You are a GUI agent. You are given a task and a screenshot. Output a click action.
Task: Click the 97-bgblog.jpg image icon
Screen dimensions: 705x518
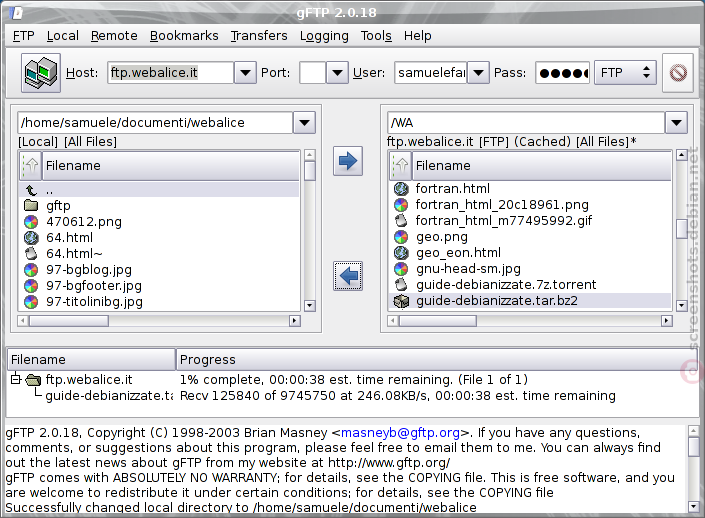point(31,270)
